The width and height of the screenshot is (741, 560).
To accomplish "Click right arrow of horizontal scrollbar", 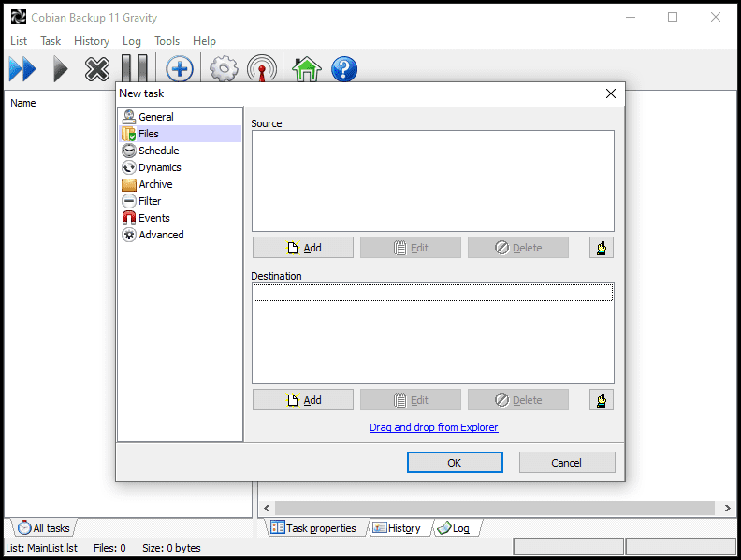I will [x=728, y=508].
